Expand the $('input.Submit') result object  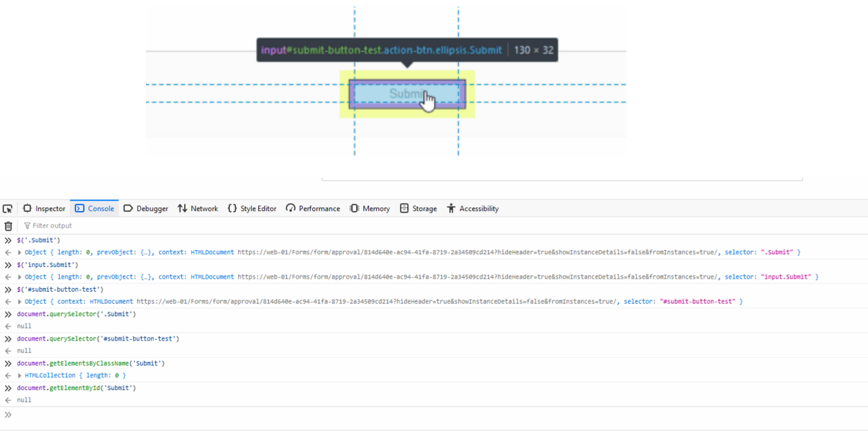[x=20, y=277]
